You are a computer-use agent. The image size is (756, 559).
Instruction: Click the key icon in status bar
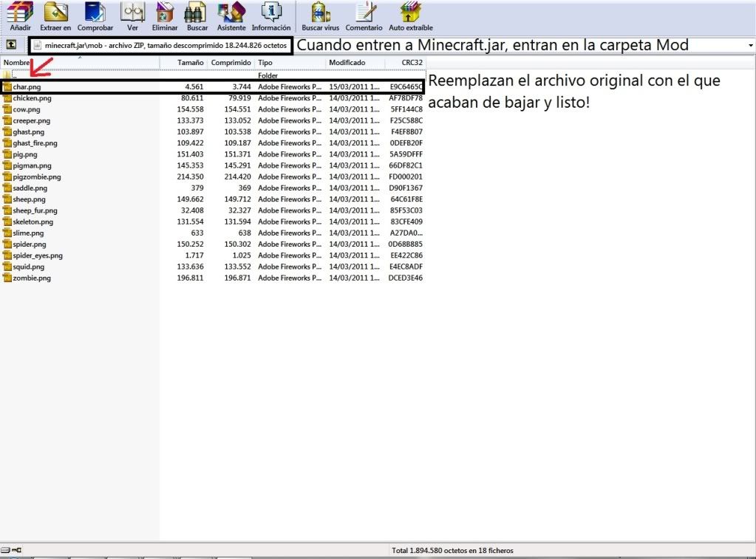click(17, 550)
